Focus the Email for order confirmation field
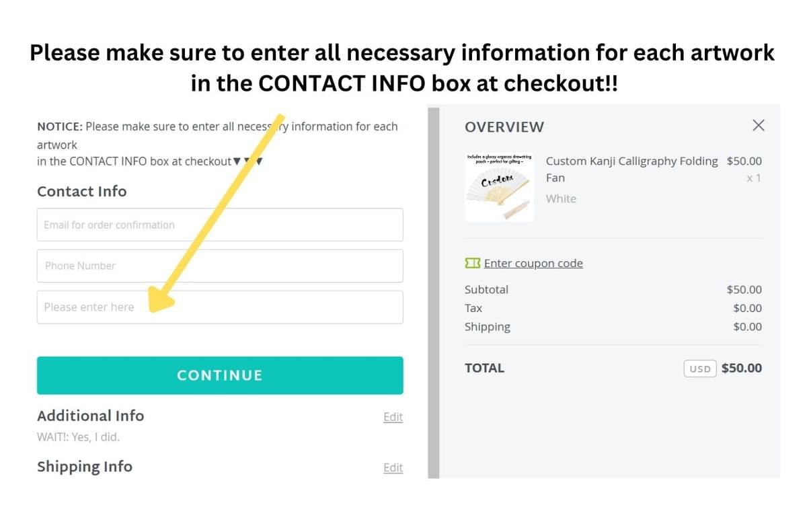 click(220, 225)
